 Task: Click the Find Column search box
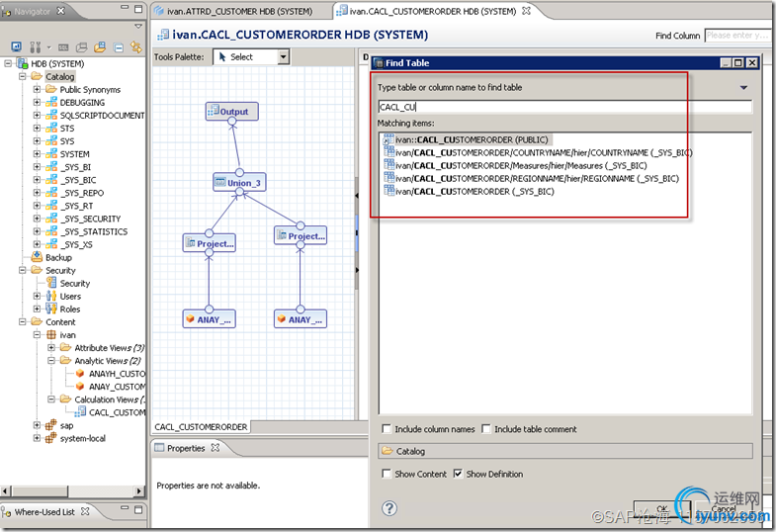coord(736,36)
